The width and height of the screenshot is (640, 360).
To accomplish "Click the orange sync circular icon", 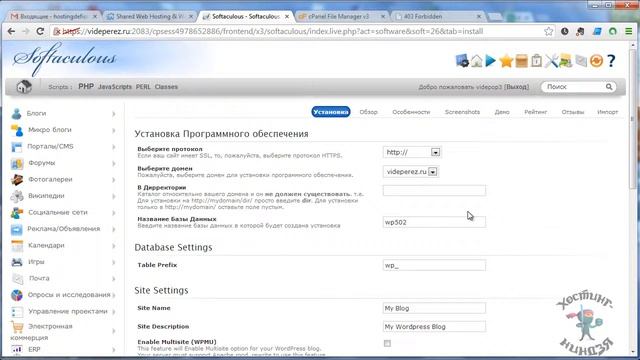I will click(596, 61).
